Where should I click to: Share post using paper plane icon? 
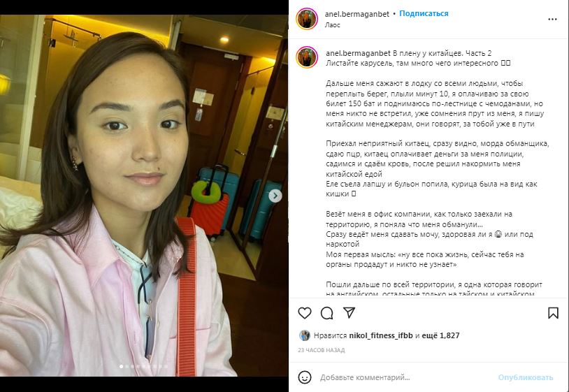349,312
